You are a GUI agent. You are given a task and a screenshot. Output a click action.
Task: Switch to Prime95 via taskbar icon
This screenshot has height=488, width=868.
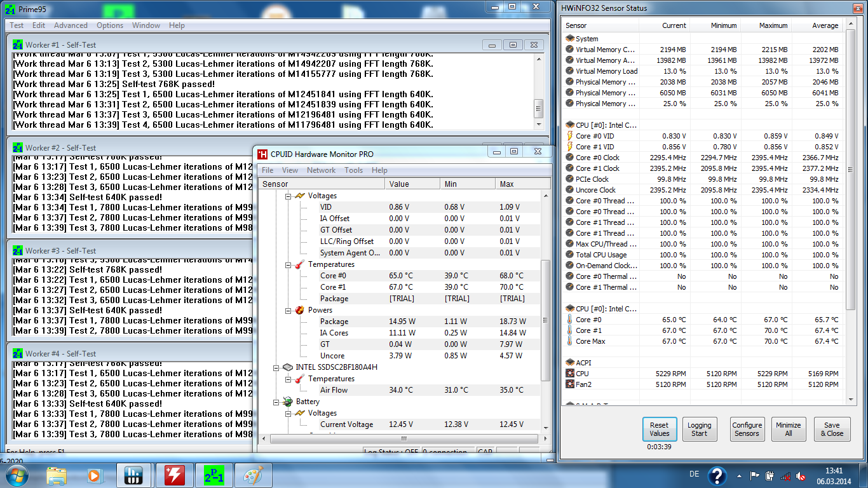214,475
